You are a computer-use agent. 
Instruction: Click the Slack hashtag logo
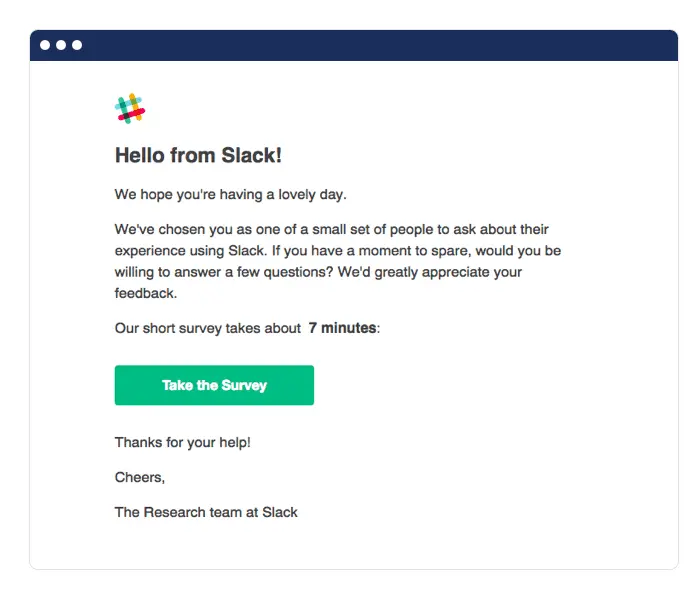click(x=130, y=108)
